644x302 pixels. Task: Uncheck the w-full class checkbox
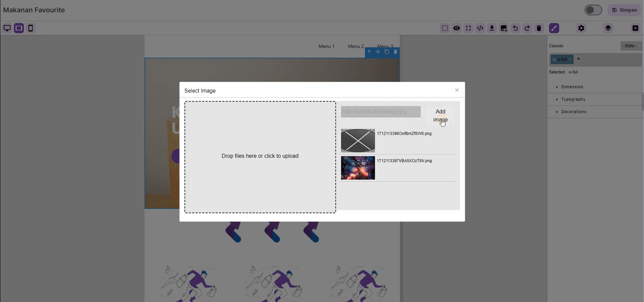(x=554, y=59)
